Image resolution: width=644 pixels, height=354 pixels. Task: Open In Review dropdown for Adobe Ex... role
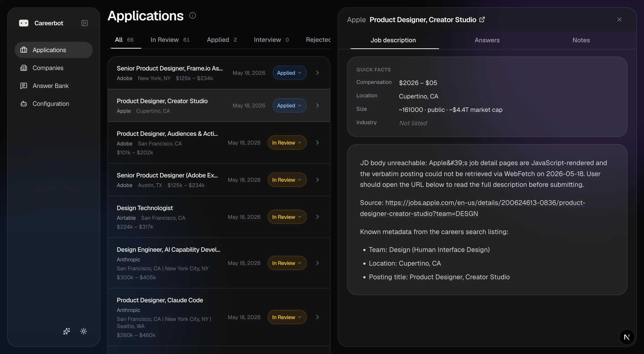(x=287, y=180)
